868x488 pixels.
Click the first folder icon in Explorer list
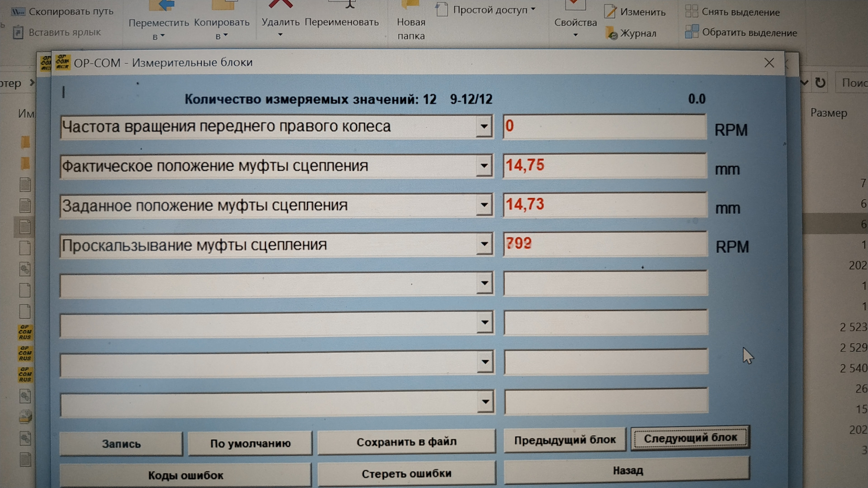[x=25, y=142]
